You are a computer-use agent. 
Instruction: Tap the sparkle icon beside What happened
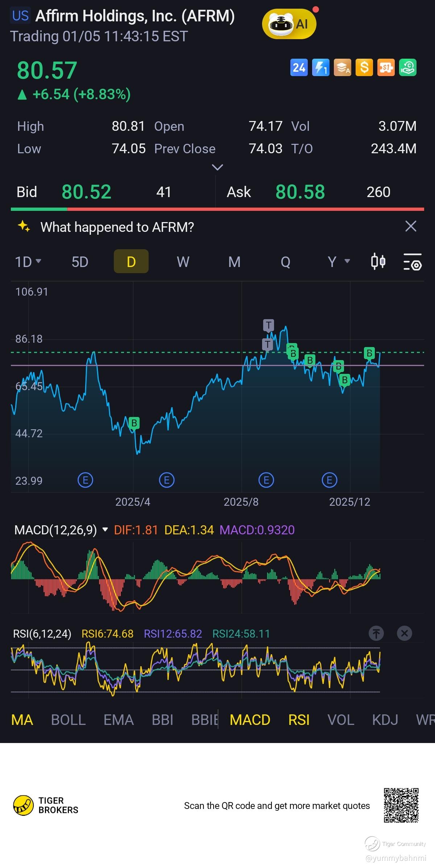click(x=24, y=226)
